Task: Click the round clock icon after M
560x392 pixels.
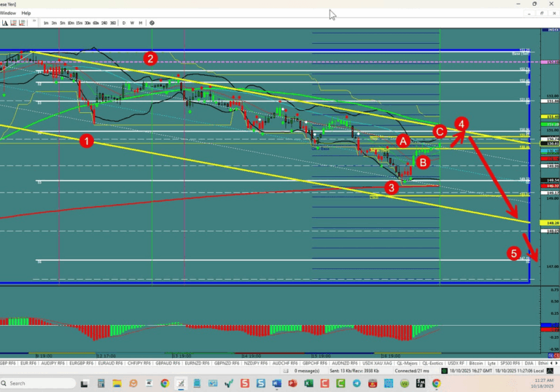Action: coord(152,23)
